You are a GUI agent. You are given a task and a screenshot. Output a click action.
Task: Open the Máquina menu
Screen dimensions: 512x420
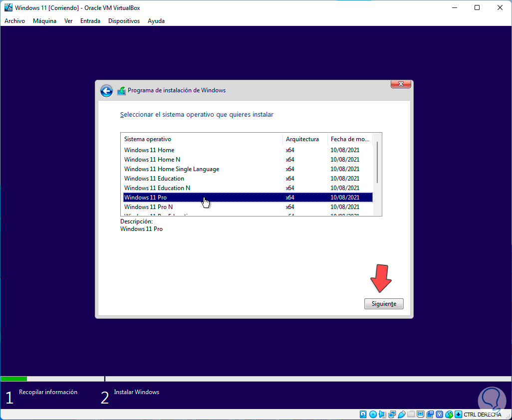pos(44,21)
